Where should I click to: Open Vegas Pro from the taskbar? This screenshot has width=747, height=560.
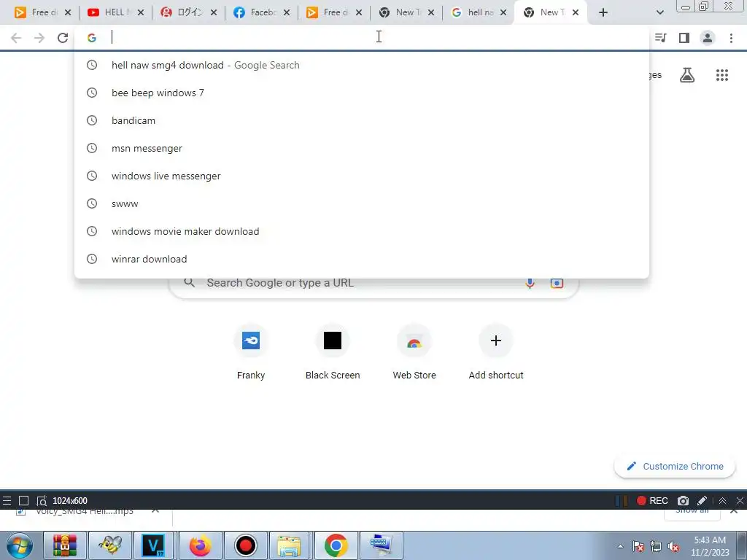pyautogui.click(x=153, y=545)
